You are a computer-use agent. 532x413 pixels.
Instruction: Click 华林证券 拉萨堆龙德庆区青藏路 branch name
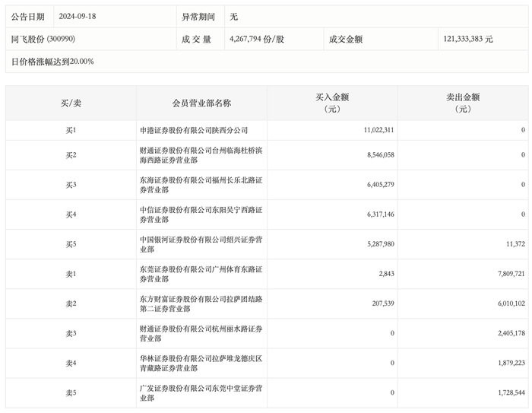point(201,363)
